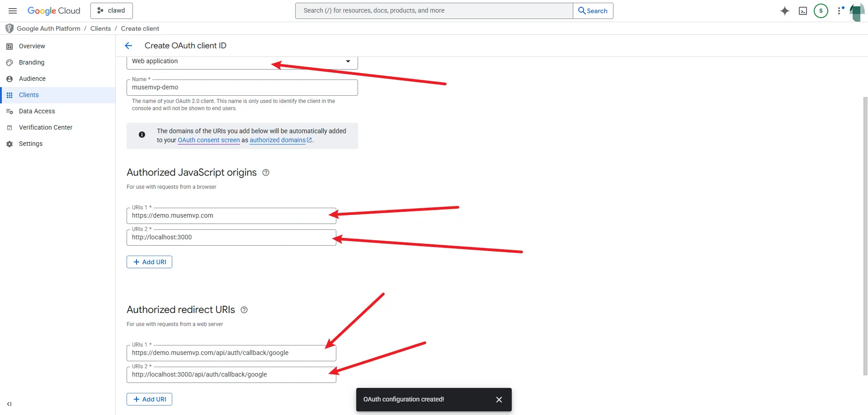Collapse the left sidebar panel
The image size is (868, 415).
9,404
